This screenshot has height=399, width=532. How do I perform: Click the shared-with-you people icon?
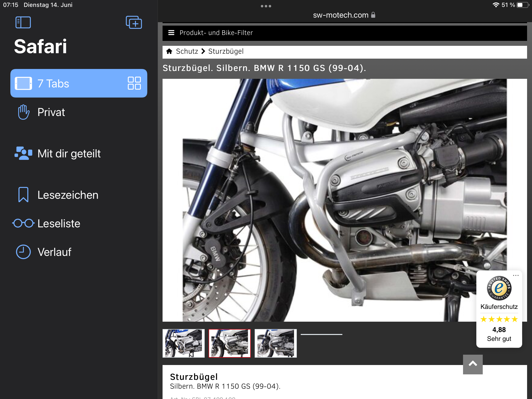(x=23, y=153)
